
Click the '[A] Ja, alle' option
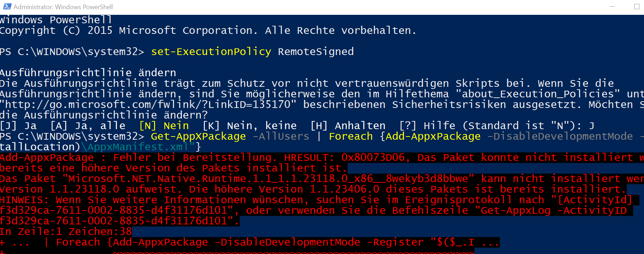tap(88, 126)
